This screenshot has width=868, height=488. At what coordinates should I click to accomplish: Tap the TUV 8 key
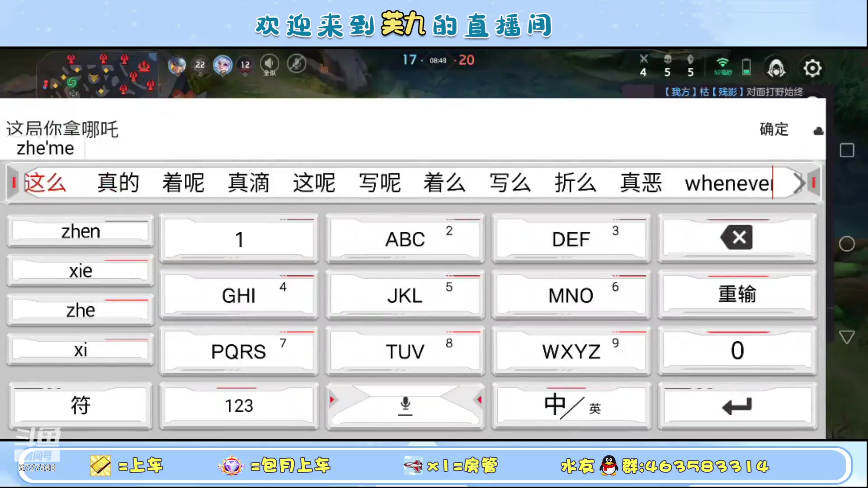coord(405,351)
